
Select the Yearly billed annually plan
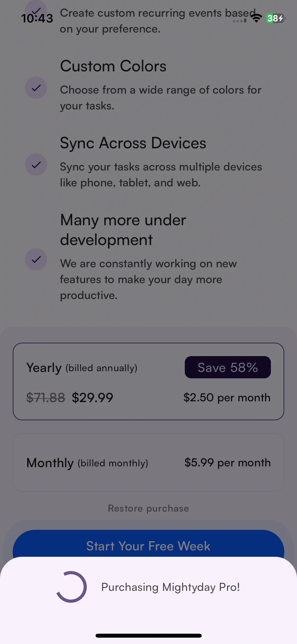[148, 381]
